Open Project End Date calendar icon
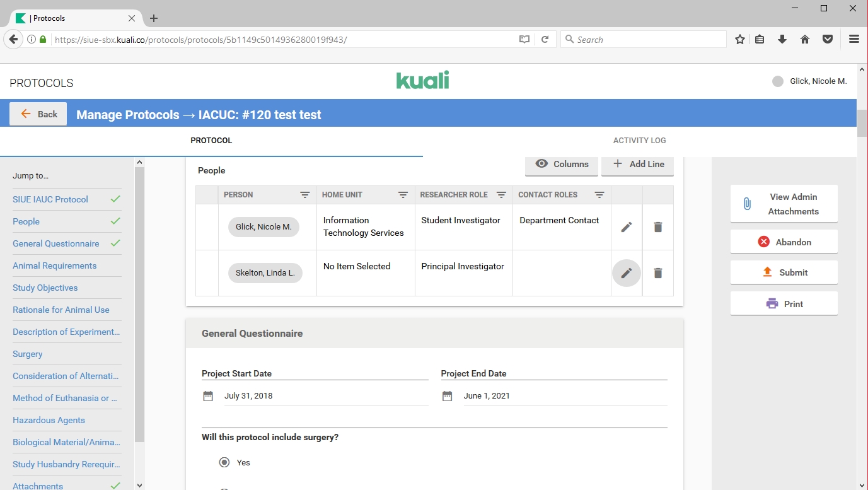868x490 pixels. click(x=447, y=396)
